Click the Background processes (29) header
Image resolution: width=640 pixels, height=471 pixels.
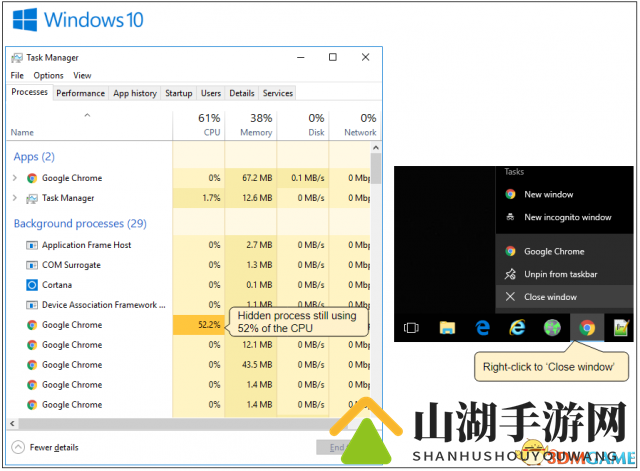click(x=80, y=224)
